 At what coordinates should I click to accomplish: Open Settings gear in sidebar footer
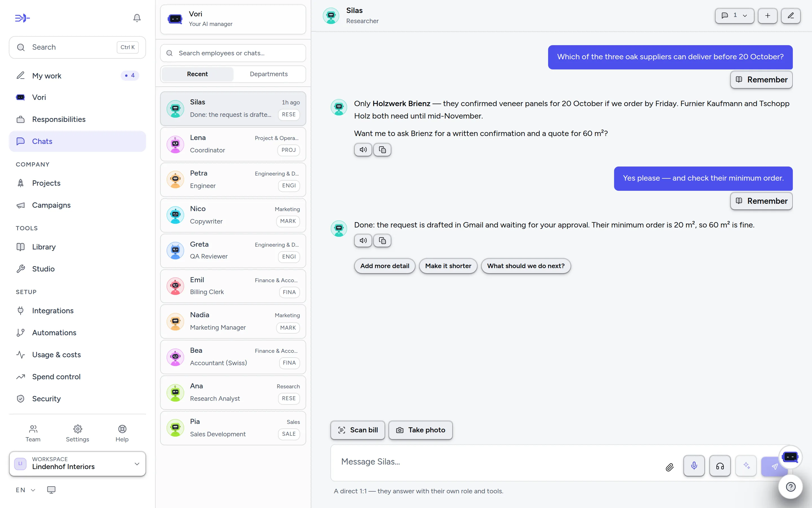[x=78, y=433]
